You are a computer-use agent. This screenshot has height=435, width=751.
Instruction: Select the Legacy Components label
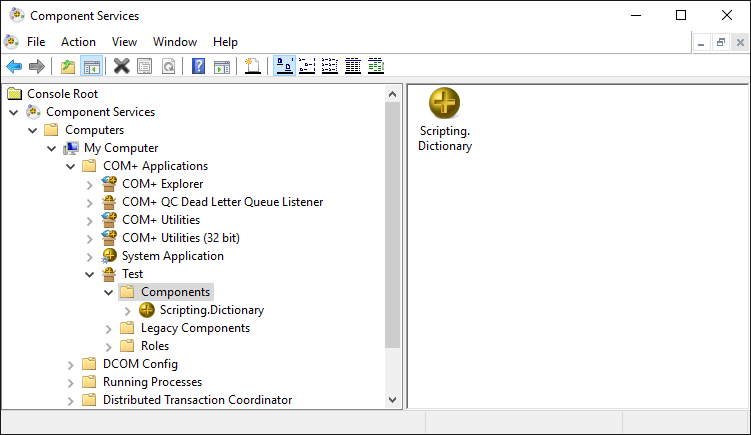tap(195, 328)
